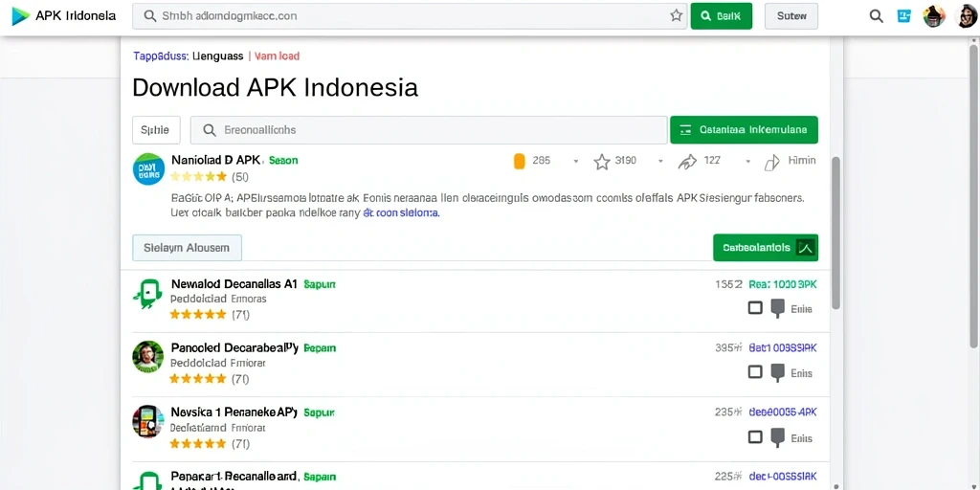Click comment icon in Nevsika 1 Recaneke row

point(777,437)
